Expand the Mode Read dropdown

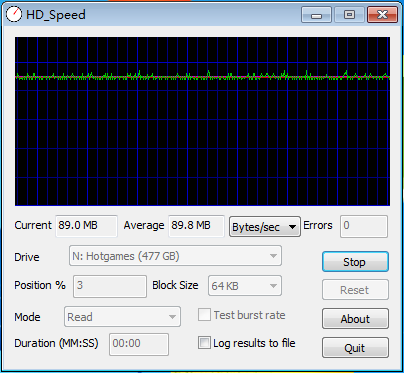pyautogui.click(x=122, y=317)
